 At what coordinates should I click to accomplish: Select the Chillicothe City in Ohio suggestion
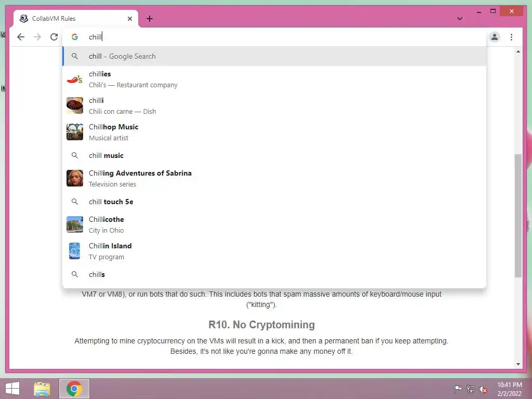(x=274, y=224)
